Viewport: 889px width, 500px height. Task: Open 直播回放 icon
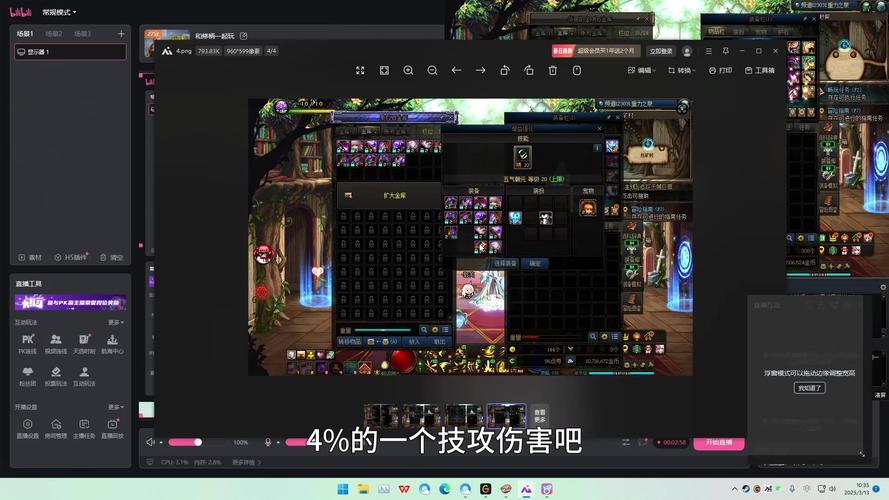pyautogui.click(x=112, y=429)
